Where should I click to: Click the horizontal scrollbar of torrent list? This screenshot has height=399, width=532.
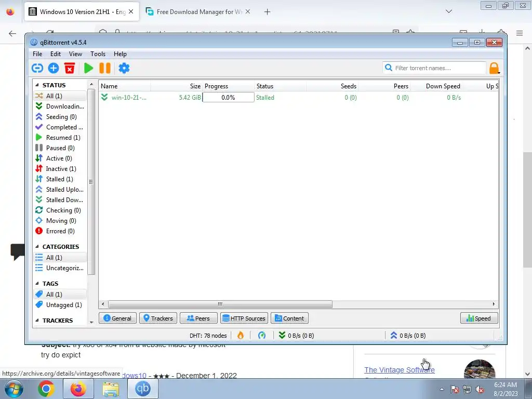pos(220,304)
